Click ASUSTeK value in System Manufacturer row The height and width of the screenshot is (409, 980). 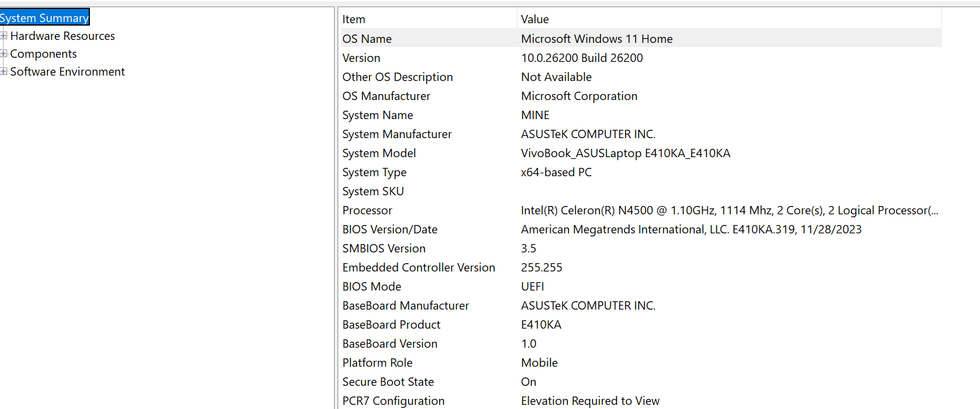coord(588,134)
